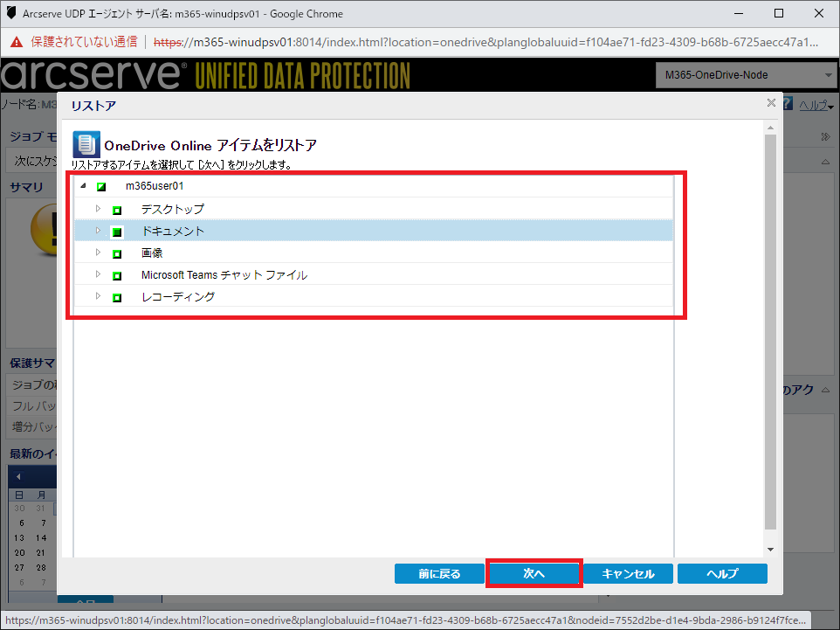Check the デスクトップ folder checkbox
Image resolution: width=840 pixels, height=630 pixels.
[x=117, y=211]
